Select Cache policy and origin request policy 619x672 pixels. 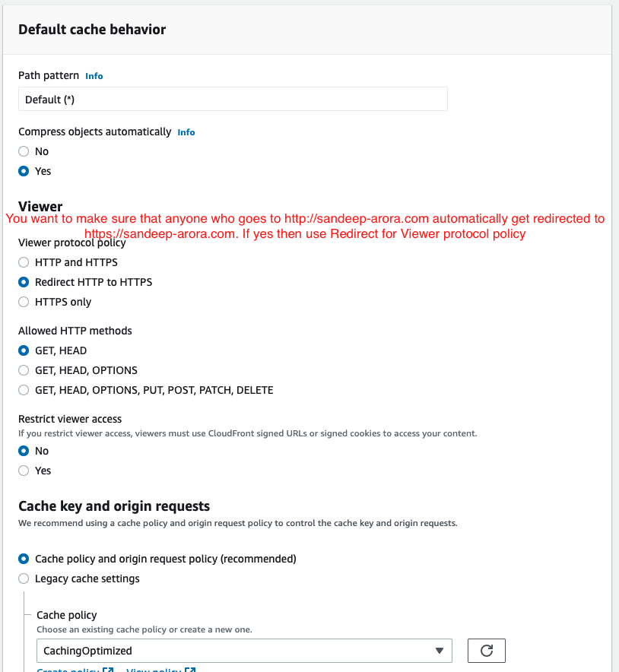[x=24, y=559]
